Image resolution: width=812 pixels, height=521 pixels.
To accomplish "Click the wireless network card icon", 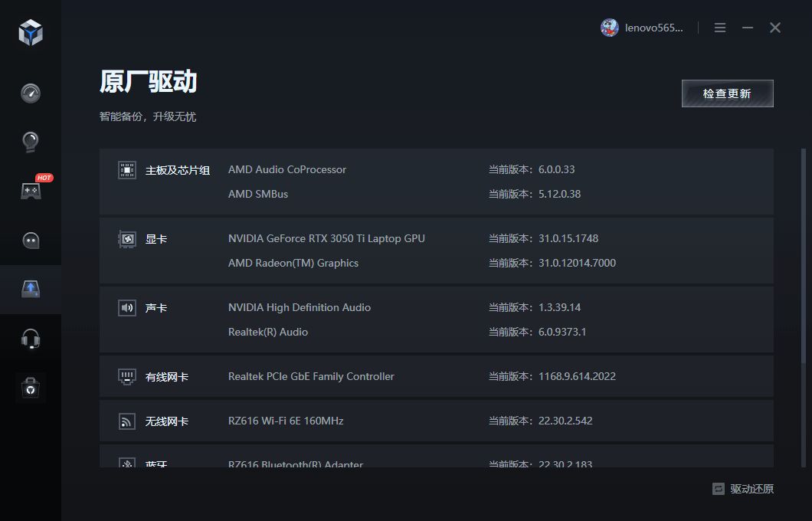I will [x=127, y=421].
